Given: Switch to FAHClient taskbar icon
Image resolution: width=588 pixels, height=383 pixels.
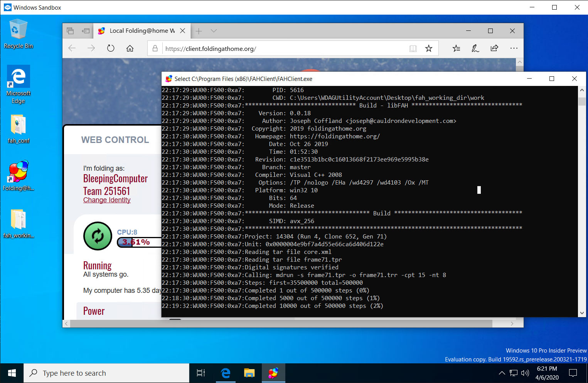Looking at the screenshot, I should coord(273,373).
